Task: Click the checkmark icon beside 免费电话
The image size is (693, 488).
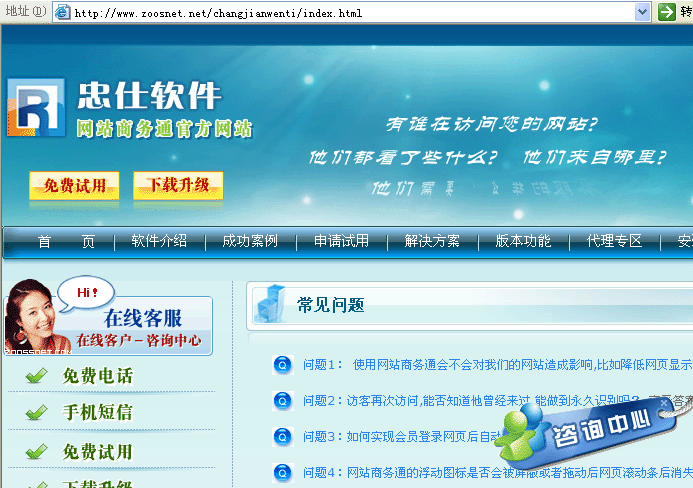Action: (x=37, y=376)
